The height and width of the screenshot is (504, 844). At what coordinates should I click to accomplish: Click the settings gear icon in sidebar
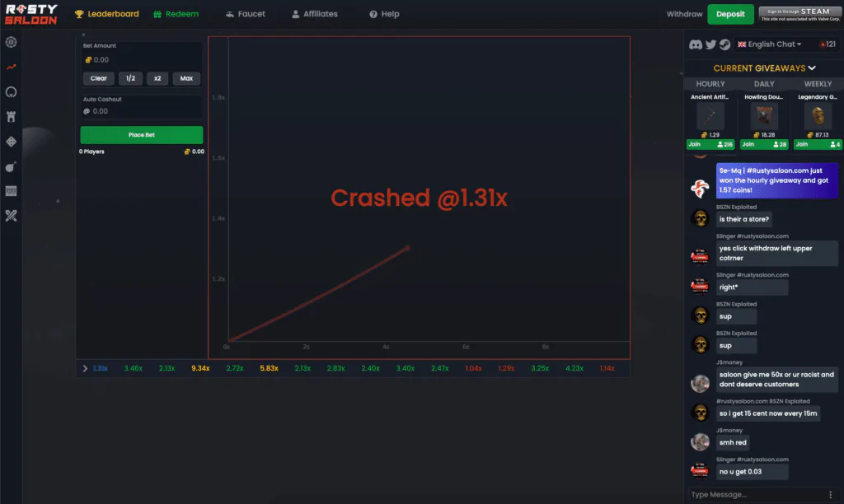click(10, 43)
